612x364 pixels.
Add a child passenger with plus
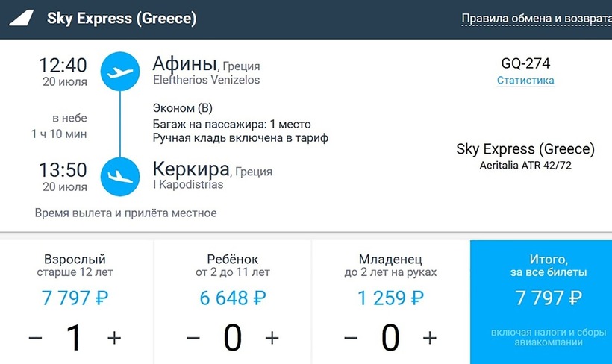[x=272, y=338]
